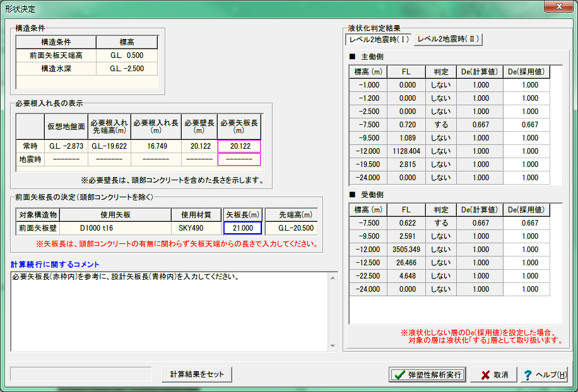Select the 構造水深 elevation cell G.L. -2.500
The image size is (578, 392).
[x=126, y=69]
